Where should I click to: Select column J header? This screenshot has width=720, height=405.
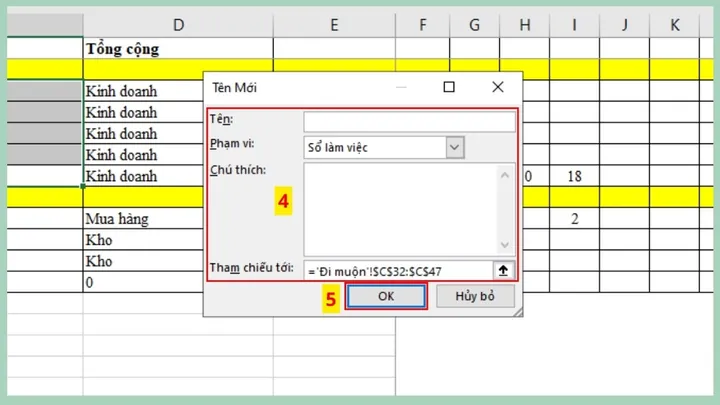click(624, 25)
